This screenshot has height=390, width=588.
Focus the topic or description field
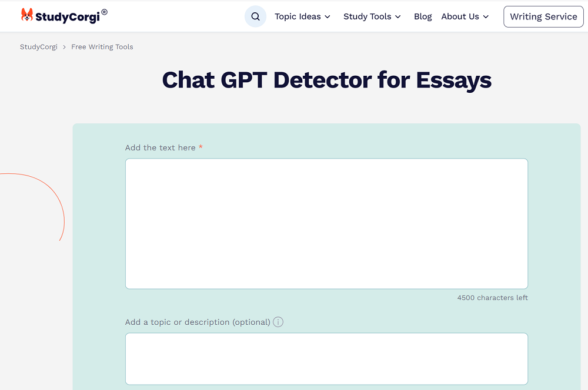coord(326,358)
